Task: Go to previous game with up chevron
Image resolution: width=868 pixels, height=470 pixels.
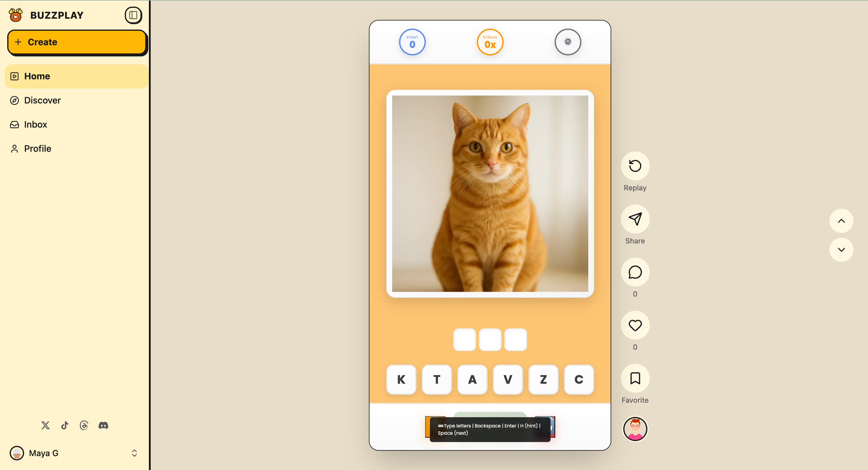Action: coord(841,221)
